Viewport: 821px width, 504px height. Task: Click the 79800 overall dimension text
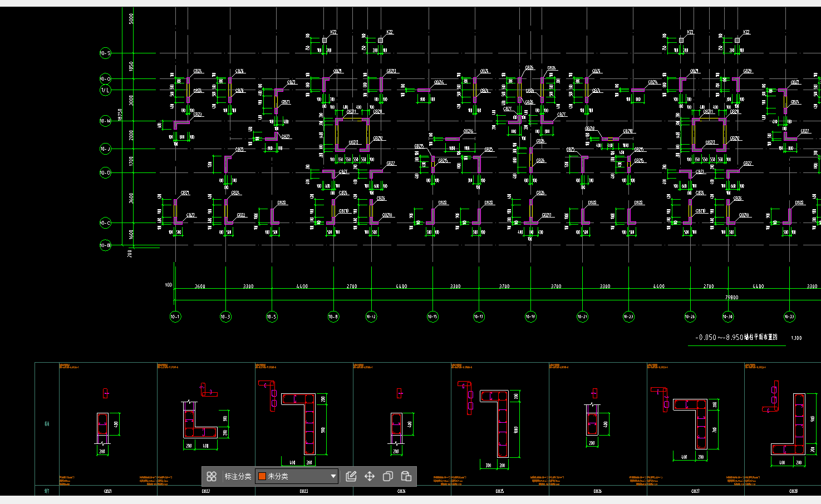pyautogui.click(x=731, y=298)
